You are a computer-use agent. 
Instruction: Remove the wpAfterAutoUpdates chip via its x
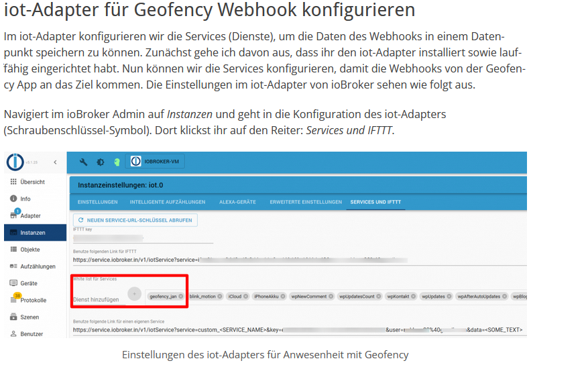(x=504, y=297)
